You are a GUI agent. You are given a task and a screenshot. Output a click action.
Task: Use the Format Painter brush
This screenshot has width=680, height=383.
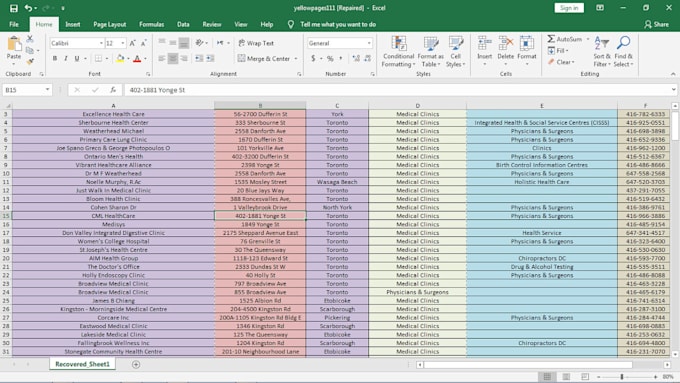(30, 62)
